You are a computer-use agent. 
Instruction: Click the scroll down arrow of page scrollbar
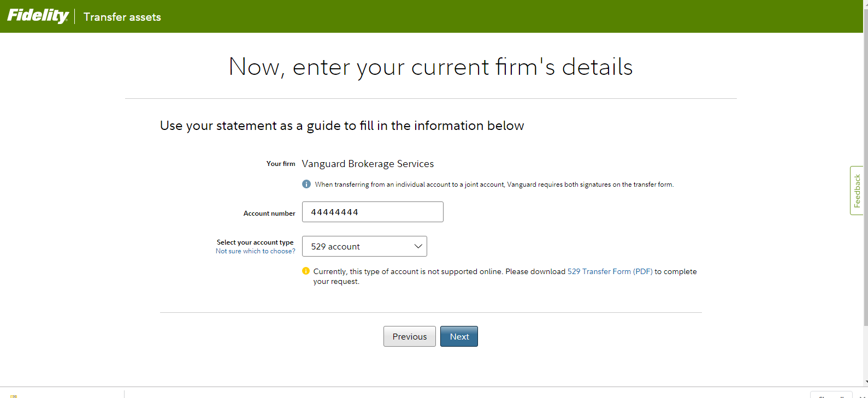865,383
